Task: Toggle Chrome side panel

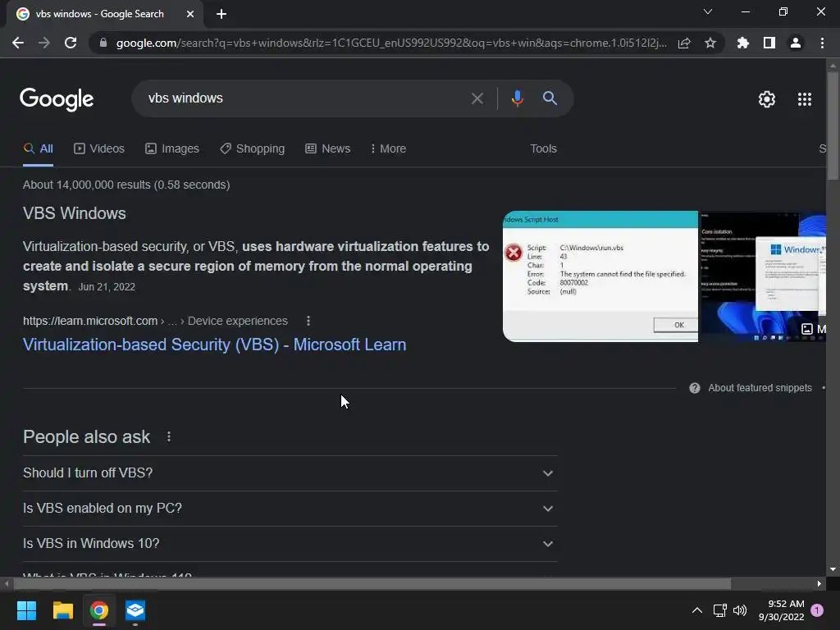Action: tap(769, 43)
